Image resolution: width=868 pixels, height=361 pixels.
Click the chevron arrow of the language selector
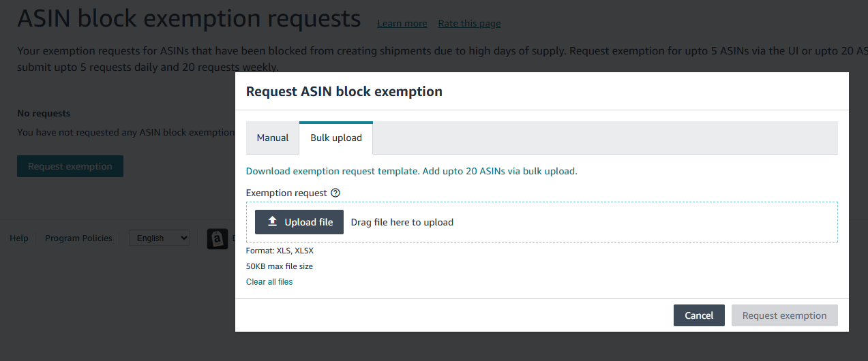click(183, 238)
